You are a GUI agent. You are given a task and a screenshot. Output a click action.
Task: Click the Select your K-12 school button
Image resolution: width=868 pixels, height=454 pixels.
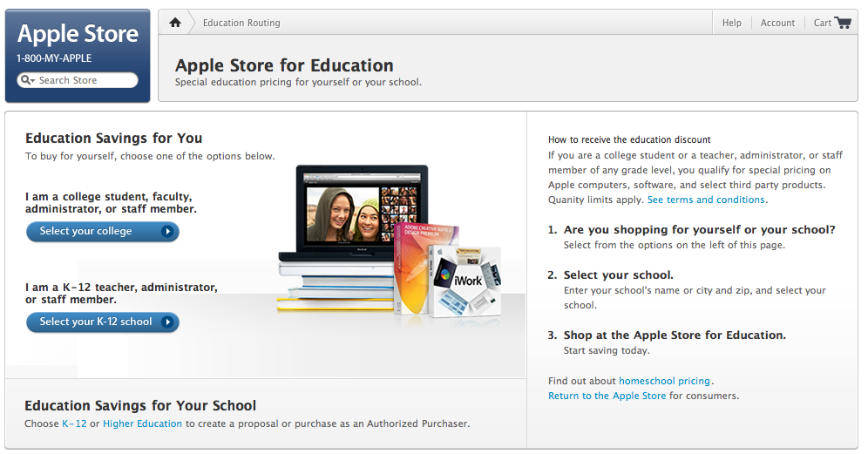(103, 322)
